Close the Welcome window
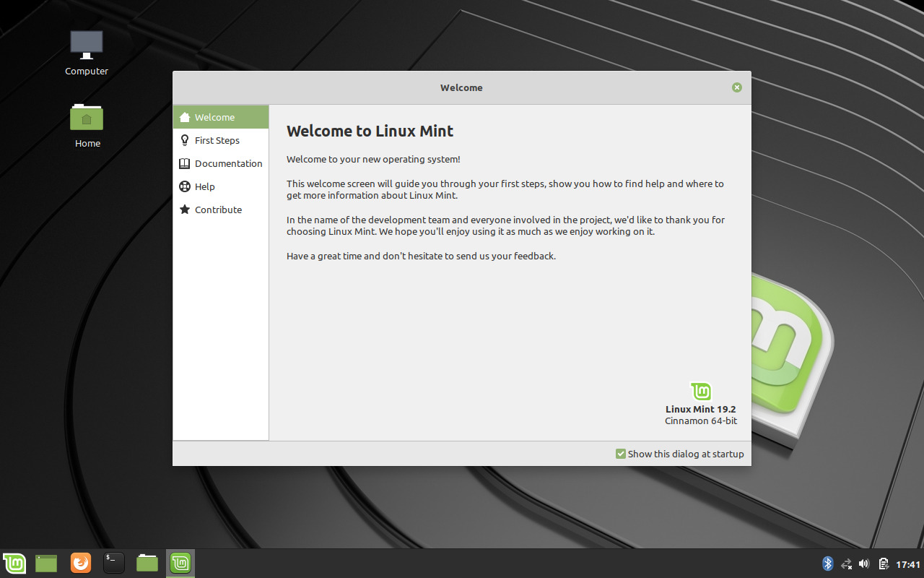924x578 pixels. click(736, 87)
